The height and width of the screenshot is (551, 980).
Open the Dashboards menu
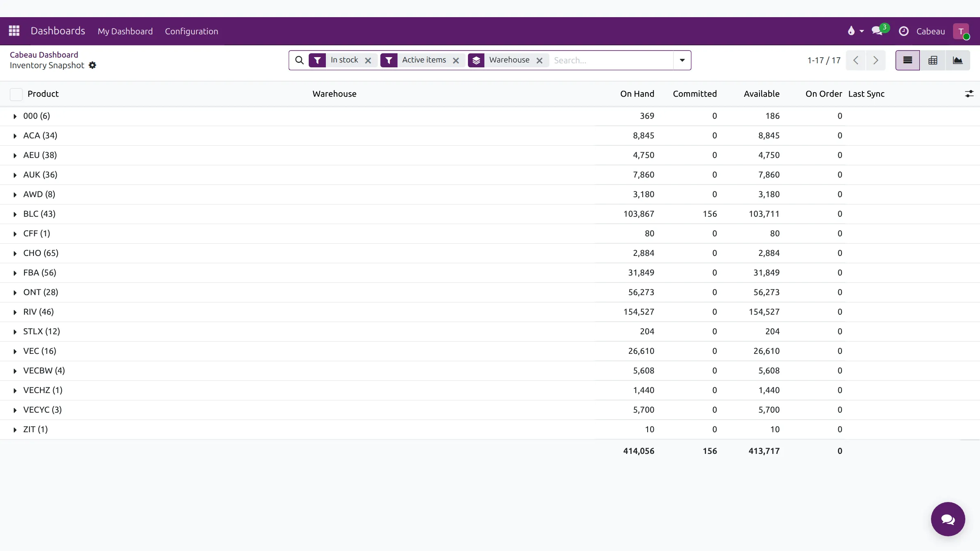coord(58,31)
